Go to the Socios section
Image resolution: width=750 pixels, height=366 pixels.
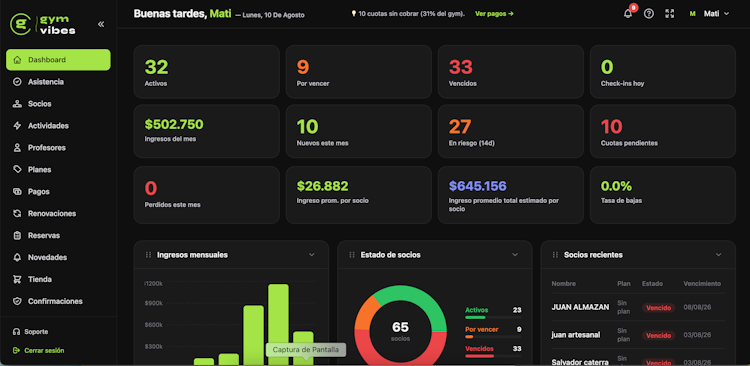pyautogui.click(x=58, y=104)
